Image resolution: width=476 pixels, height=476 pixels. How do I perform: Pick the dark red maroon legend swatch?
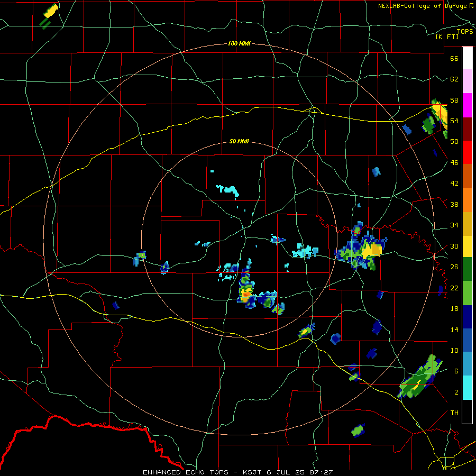(x=467, y=129)
